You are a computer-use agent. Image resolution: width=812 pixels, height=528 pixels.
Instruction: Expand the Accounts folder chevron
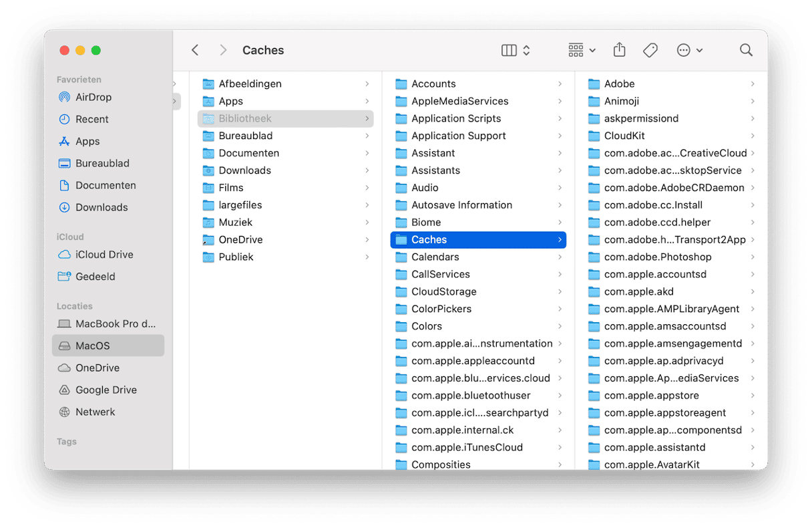pyautogui.click(x=560, y=84)
